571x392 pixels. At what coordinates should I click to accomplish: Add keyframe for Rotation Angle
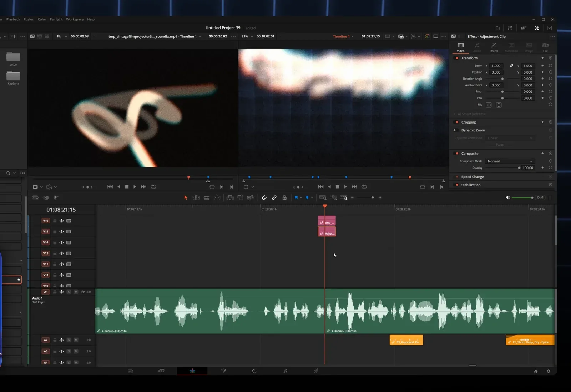(x=542, y=79)
